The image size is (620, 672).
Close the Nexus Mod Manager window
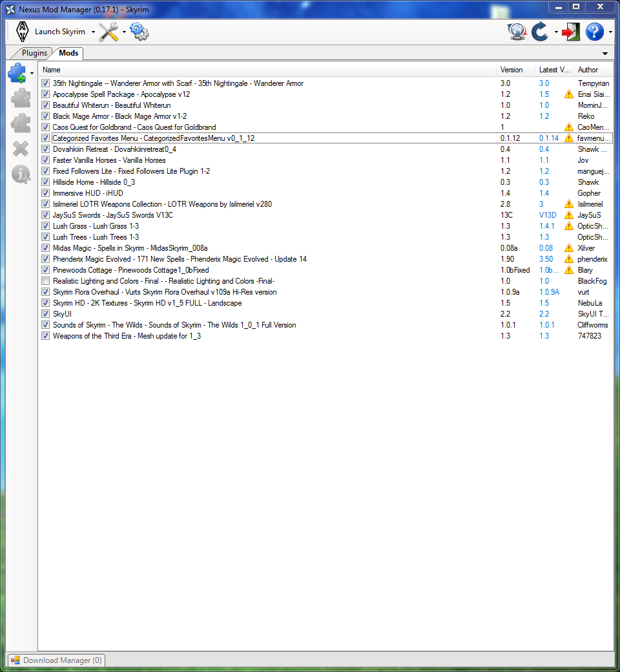pyautogui.click(x=600, y=7)
